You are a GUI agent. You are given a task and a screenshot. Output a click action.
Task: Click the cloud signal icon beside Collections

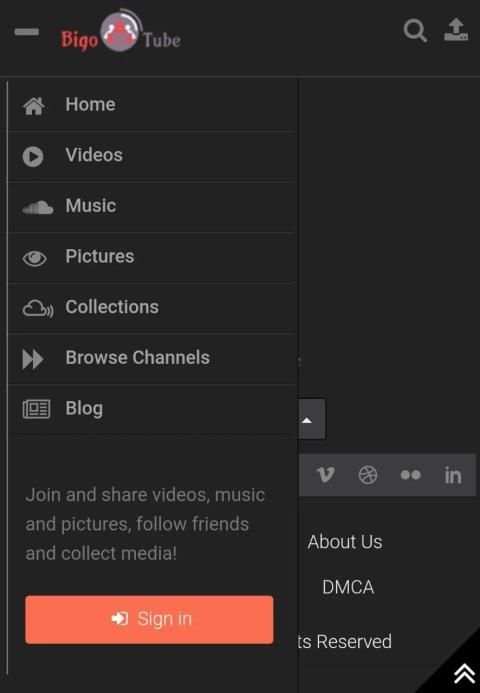pyautogui.click(x=38, y=308)
